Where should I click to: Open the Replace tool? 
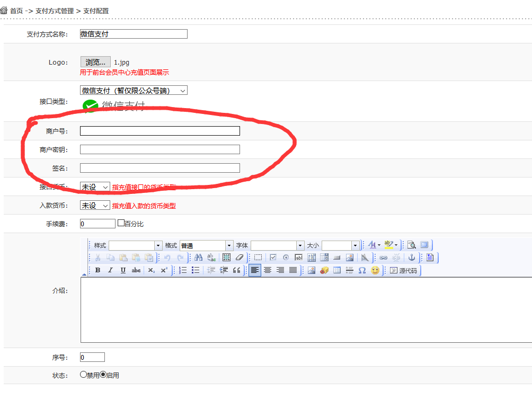[x=211, y=258]
